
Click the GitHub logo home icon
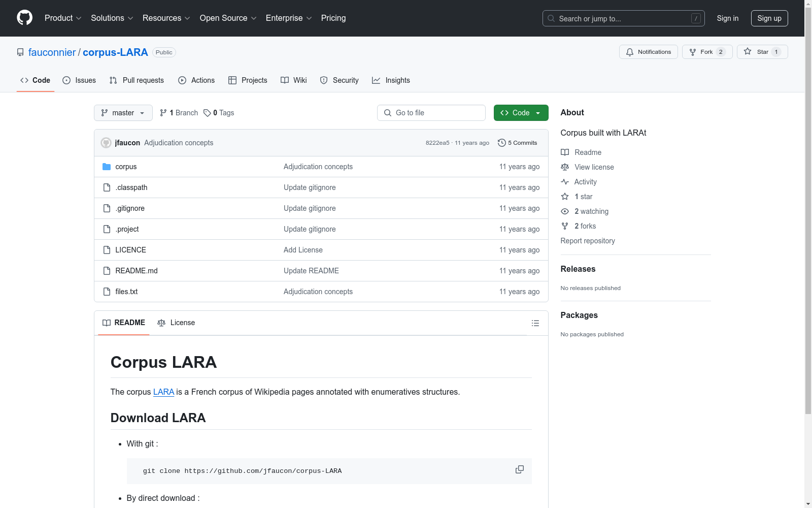pos(24,18)
